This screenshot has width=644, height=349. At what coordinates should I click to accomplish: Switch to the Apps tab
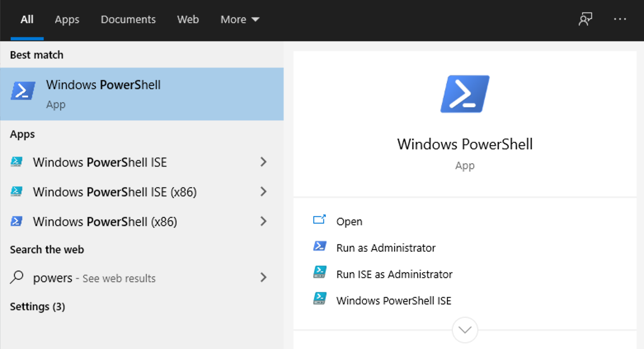(x=67, y=19)
